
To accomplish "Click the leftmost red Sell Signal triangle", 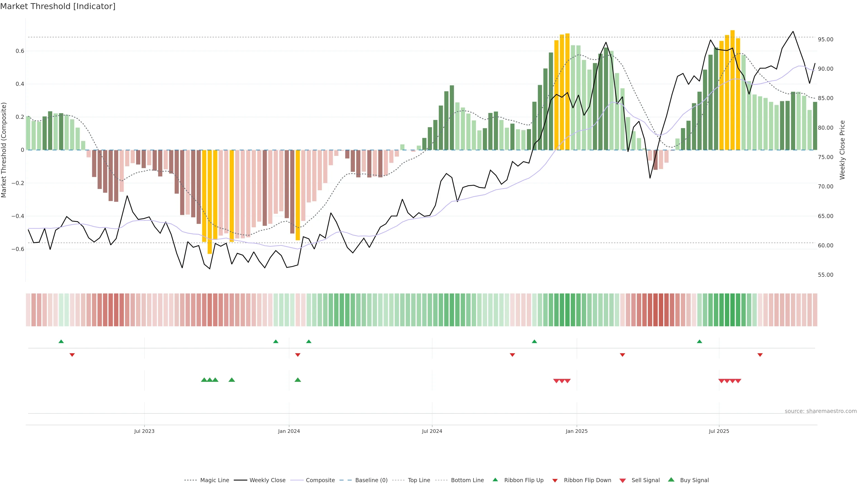I will (556, 381).
